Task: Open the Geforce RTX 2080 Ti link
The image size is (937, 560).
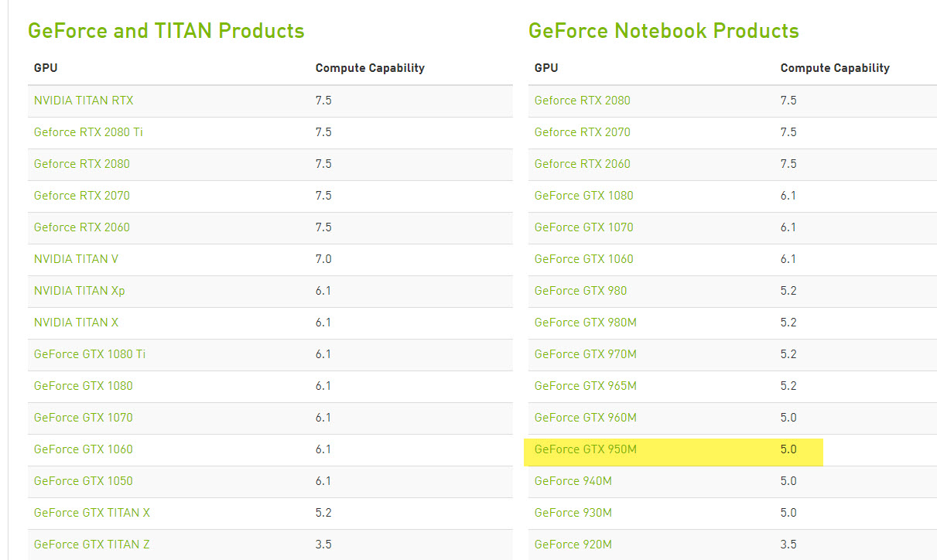Action: (x=88, y=132)
